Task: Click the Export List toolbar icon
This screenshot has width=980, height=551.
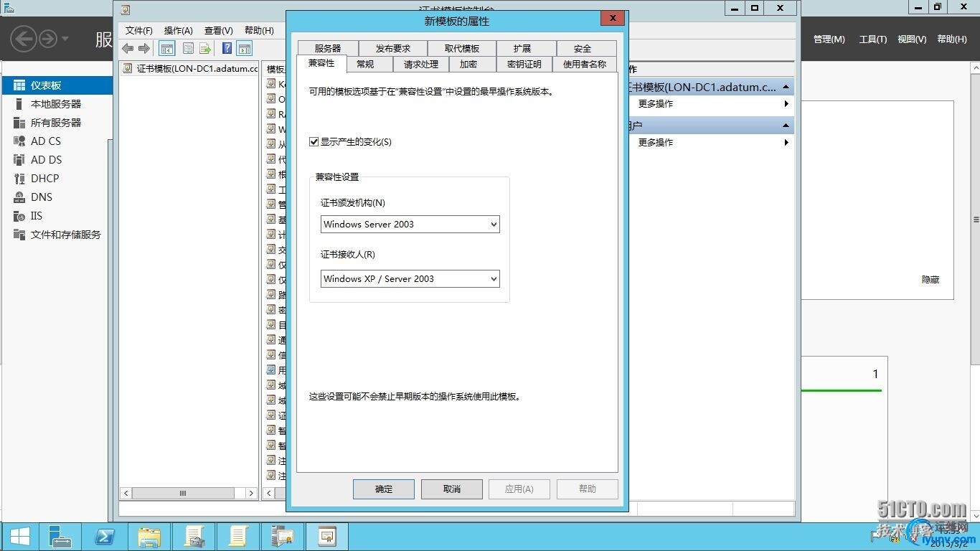Action: click(x=205, y=49)
